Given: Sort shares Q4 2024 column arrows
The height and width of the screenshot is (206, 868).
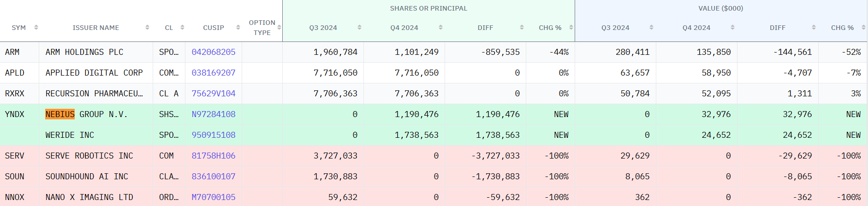Looking at the screenshot, I should point(440,28).
